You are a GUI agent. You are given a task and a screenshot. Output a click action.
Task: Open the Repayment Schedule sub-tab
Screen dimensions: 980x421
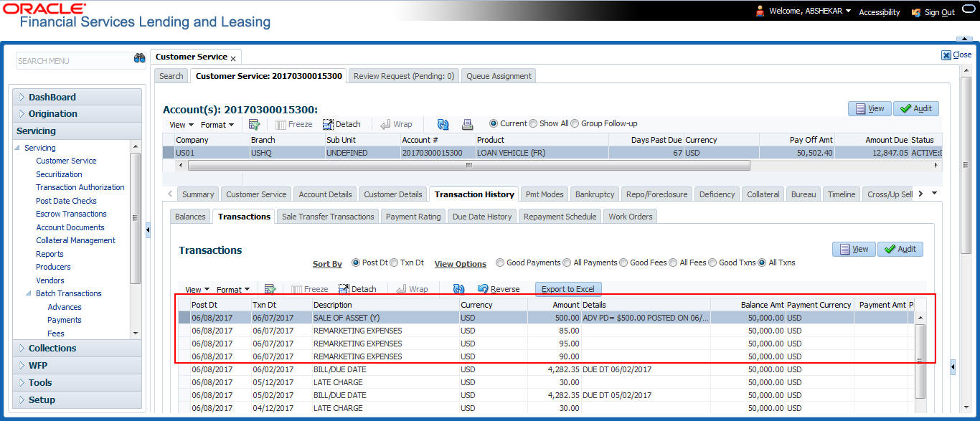coord(560,216)
